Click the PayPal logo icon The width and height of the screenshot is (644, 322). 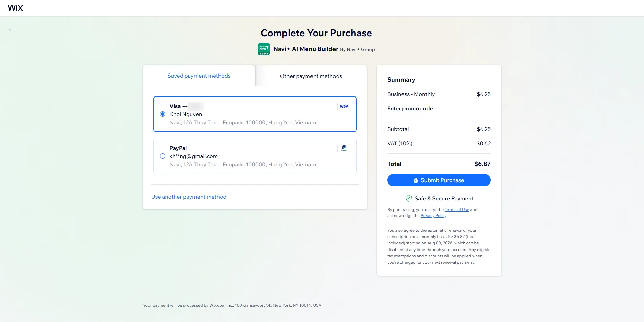[x=344, y=148]
